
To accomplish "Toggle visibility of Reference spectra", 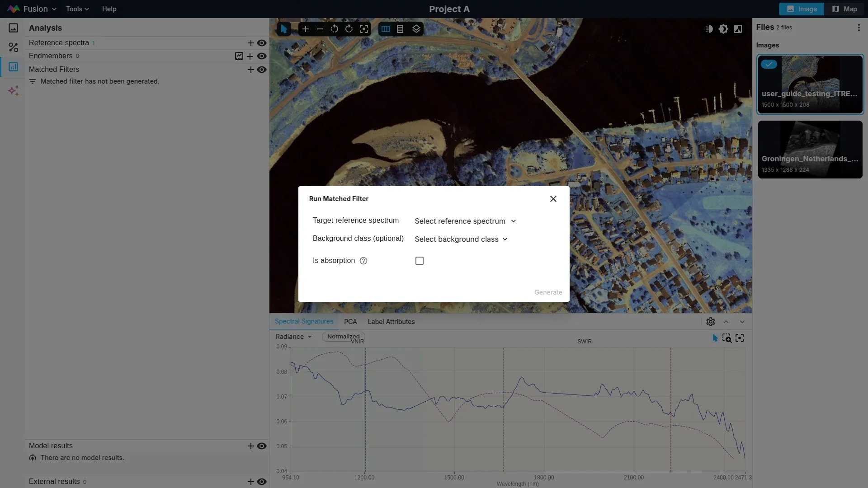I will (262, 43).
